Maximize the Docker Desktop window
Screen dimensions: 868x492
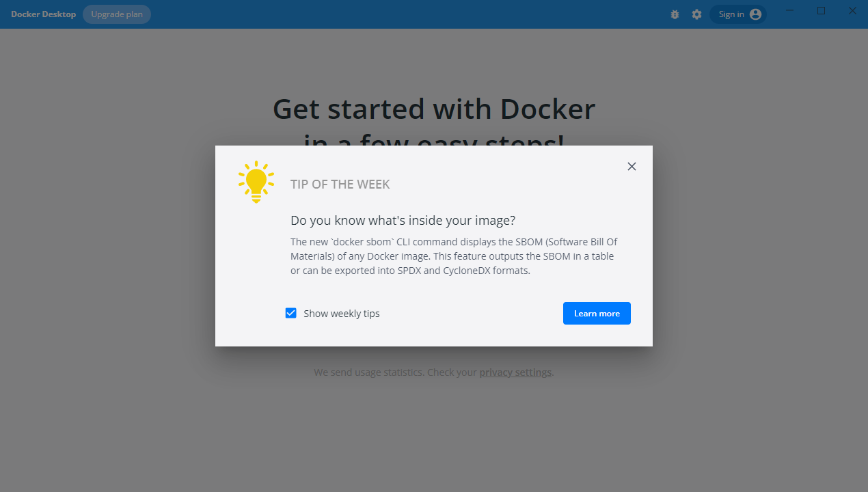coord(822,11)
